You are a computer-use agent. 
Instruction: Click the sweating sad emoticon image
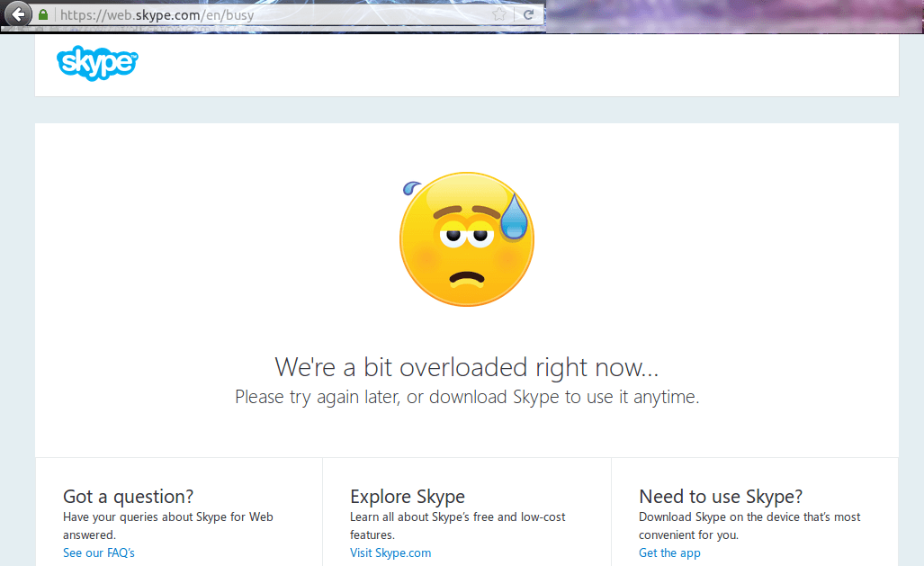[x=467, y=238]
